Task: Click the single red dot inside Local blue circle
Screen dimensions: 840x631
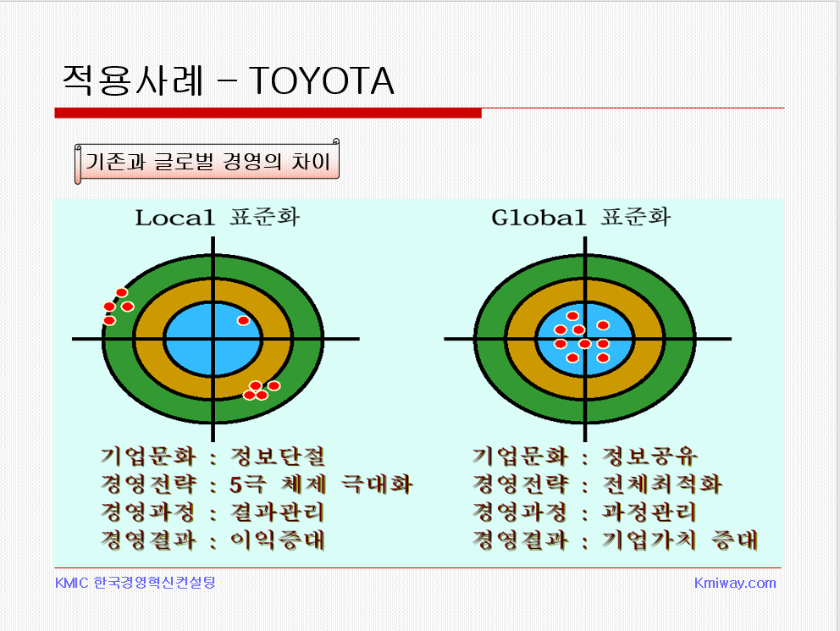Action: pos(243,320)
